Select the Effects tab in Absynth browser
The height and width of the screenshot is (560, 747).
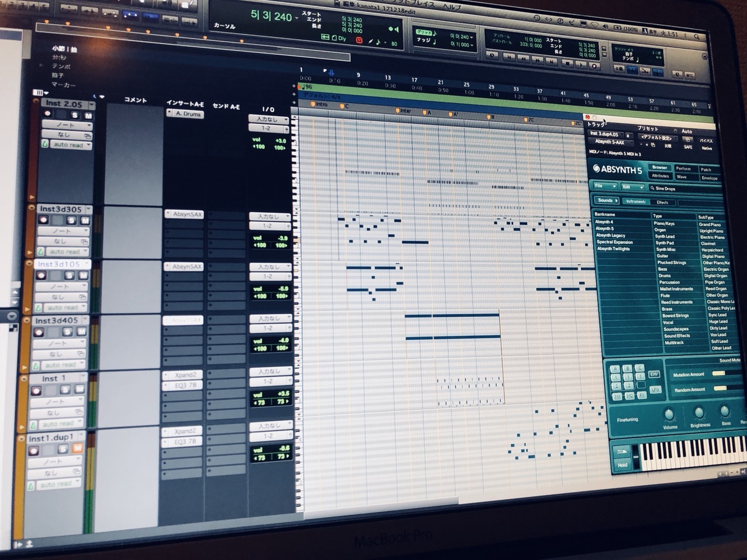tap(663, 202)
